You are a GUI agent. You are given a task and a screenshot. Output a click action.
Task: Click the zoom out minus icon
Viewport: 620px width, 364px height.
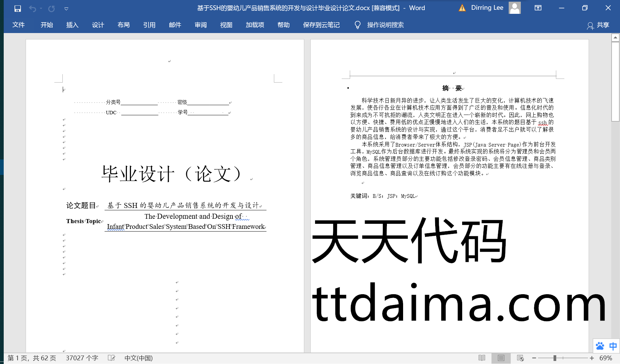[534, 358]
